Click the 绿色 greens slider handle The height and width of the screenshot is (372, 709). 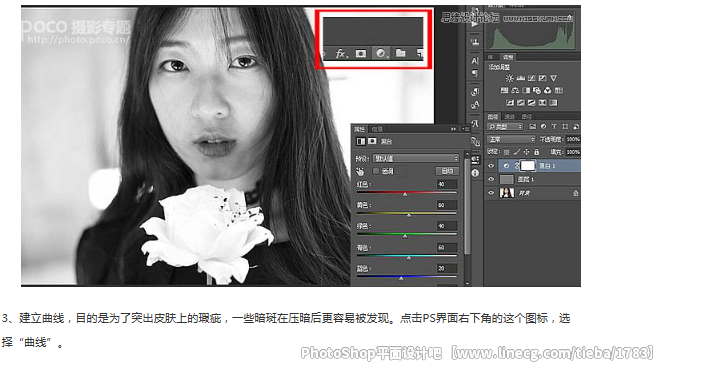(405, 236)
